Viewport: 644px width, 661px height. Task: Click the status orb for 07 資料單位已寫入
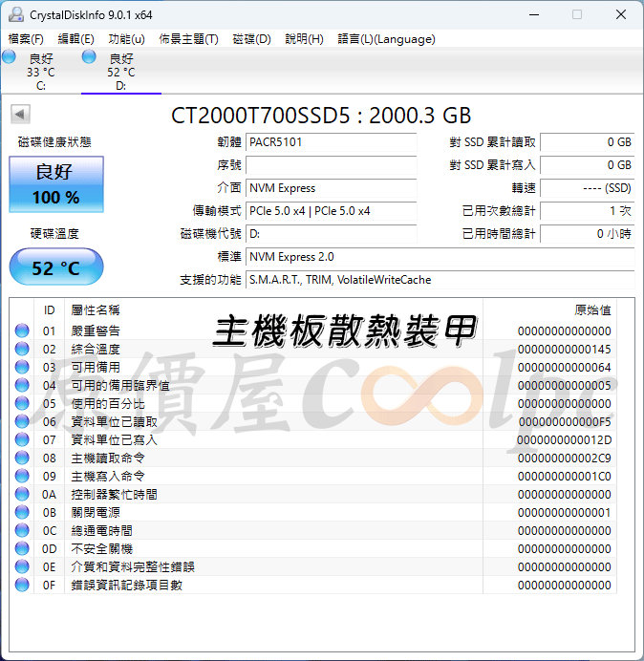pyautogui.click(x=22, y=439)
